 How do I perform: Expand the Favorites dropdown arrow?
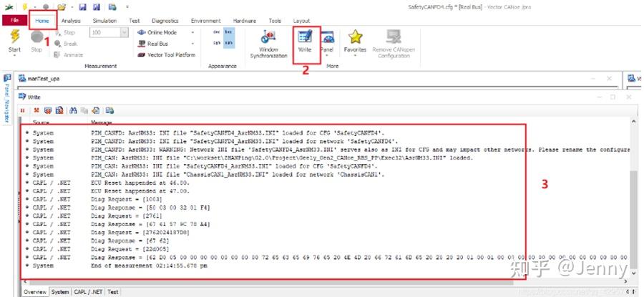355,55
